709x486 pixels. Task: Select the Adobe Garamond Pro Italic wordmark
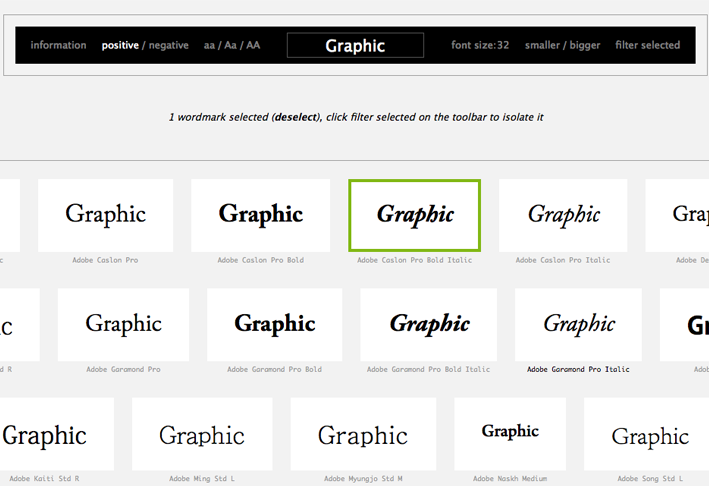coord(578,325)
